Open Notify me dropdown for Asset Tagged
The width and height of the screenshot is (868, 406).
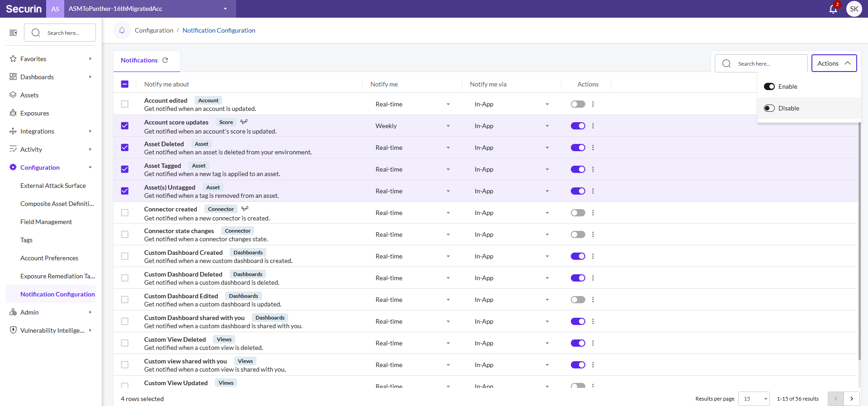pyautogui.click(x=413, y=169)
